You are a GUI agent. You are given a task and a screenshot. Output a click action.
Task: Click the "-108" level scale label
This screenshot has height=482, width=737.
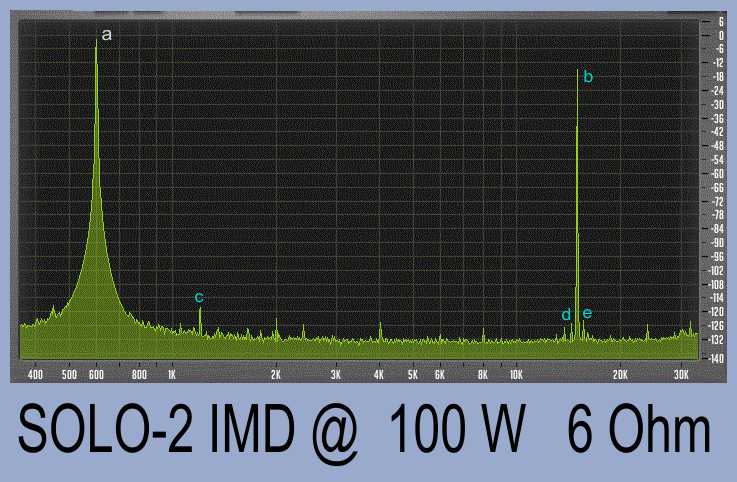click(x=717, y=284)
